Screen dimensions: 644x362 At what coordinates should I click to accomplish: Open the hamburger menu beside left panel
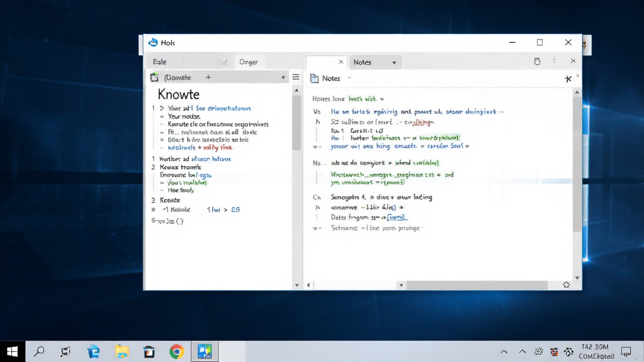click(x=296, y=77)
